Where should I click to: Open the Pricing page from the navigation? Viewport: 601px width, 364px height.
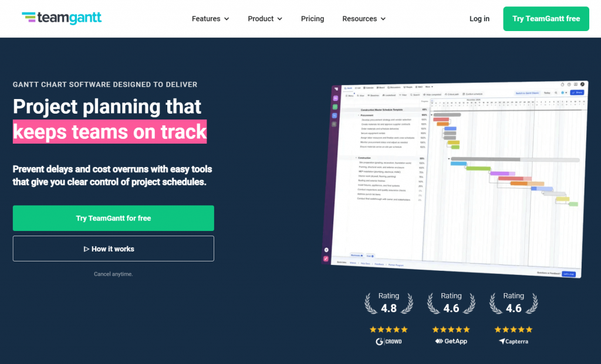pos(312,19)
